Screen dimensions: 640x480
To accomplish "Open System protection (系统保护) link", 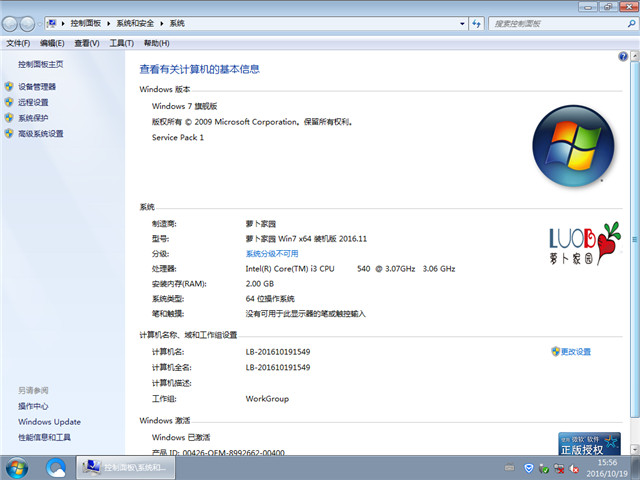I will [x=33, y=118].
